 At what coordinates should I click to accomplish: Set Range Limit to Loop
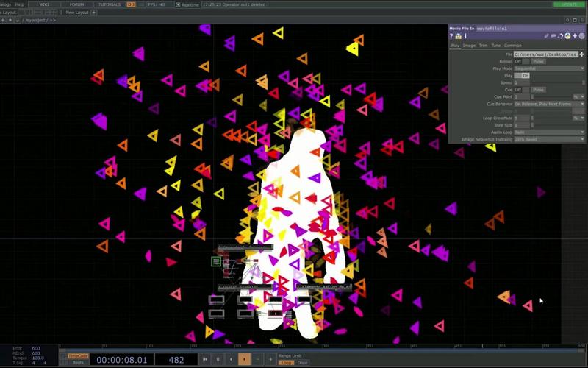pos(286,363)
